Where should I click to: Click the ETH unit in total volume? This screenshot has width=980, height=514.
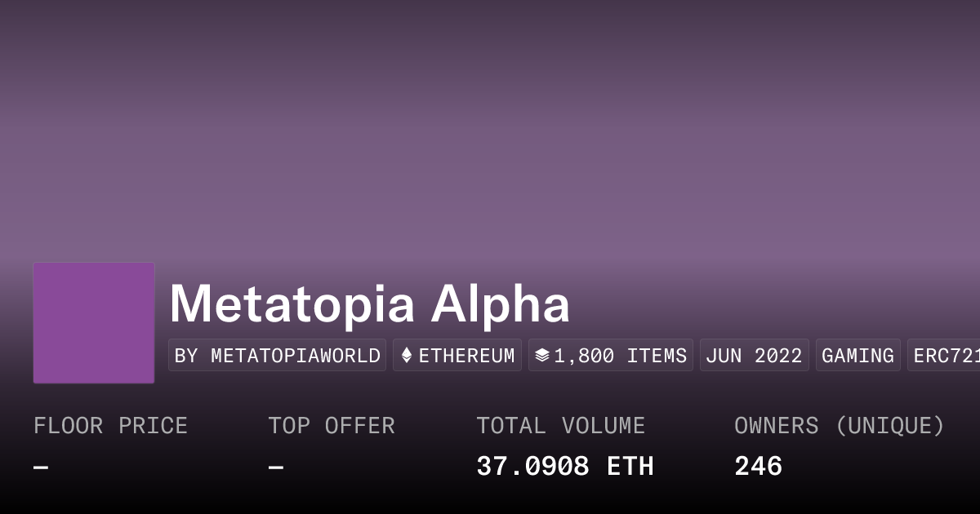point(630,467)
